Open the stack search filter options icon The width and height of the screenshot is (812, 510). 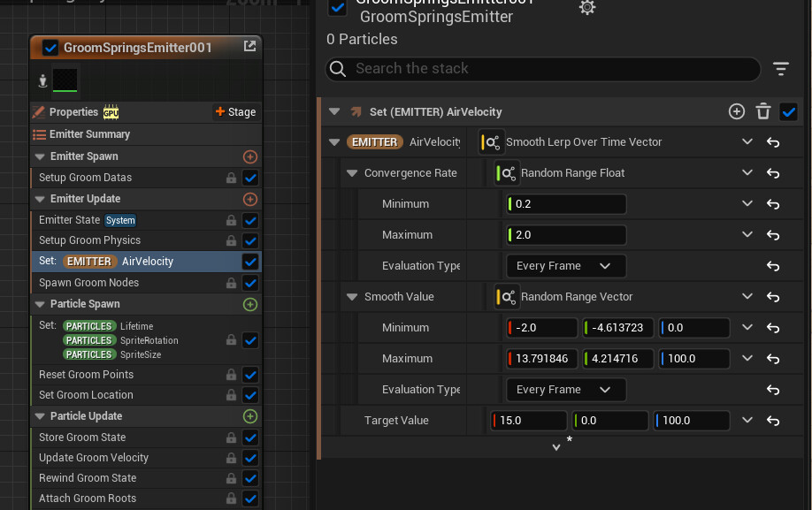coord(780,69)
